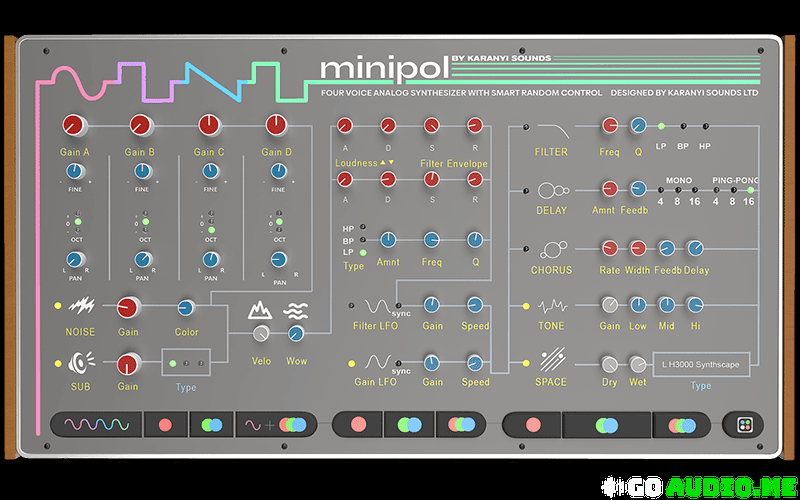Toggle the NOISE enable LED

(x=58, y=306)
